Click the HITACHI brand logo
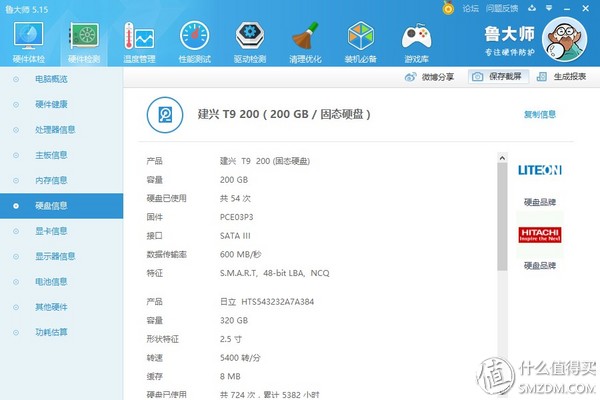600x400 pixels. pos(540,235)
